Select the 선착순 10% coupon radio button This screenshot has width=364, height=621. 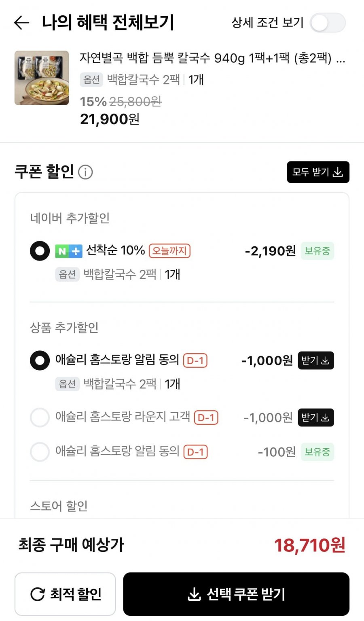(40, 251)
